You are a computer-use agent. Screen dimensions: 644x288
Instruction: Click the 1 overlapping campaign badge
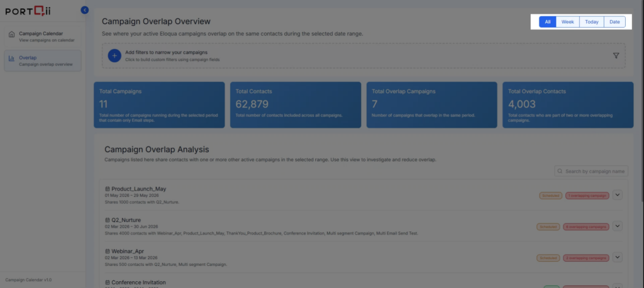pos(587,196)
